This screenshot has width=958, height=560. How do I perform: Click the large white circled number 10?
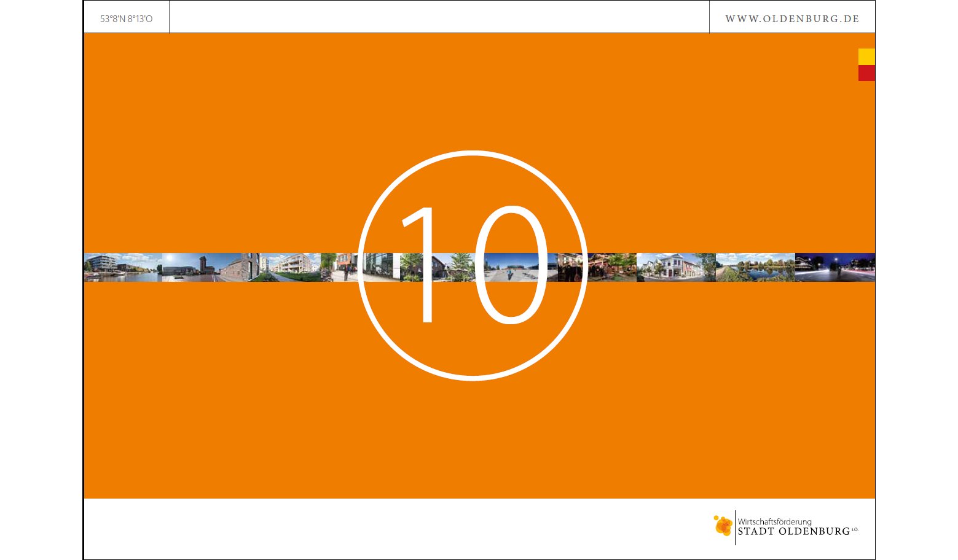tap(473, 265)
